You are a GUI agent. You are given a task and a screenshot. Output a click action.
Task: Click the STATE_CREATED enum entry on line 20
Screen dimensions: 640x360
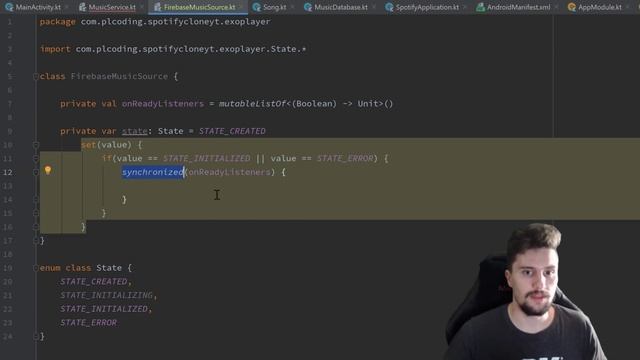click(x=94, y=282)
